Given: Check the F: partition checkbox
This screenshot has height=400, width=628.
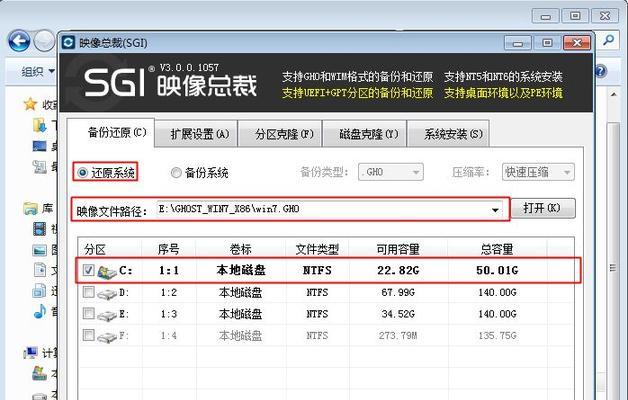Looking at the screenshot, I should [89, 334].
